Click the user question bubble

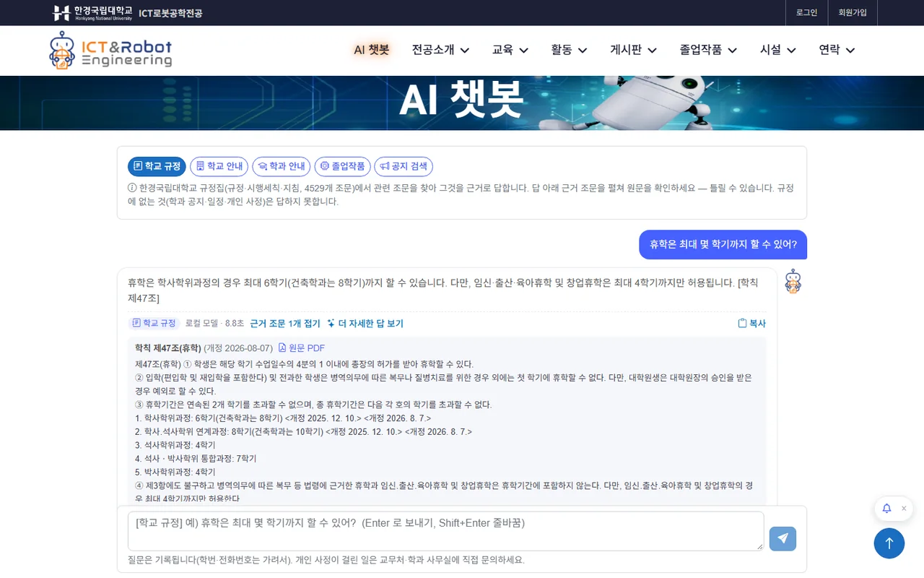(723, 244)
